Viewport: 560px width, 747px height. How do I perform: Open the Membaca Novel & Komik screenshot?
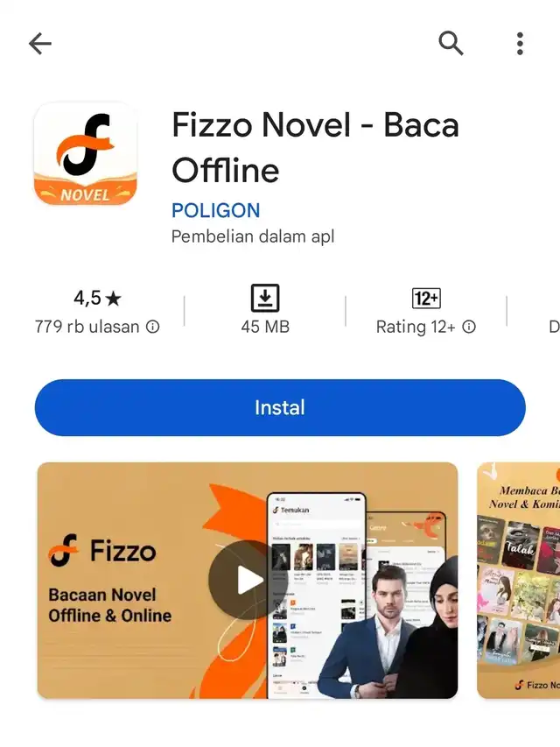(x=519, y=581)
